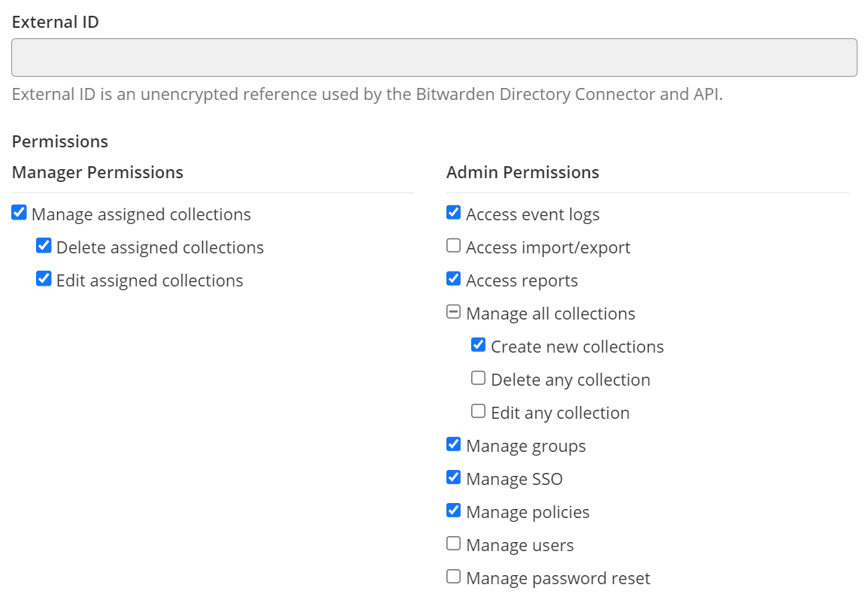Disable Access event logs
This screenshot has height=606, width=868.
(452, 212)
